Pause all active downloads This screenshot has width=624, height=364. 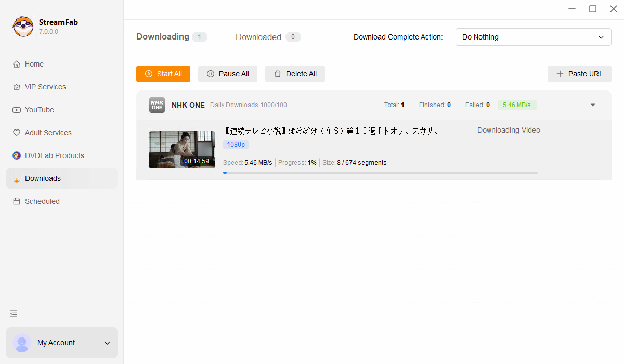(x=227, y=74)
